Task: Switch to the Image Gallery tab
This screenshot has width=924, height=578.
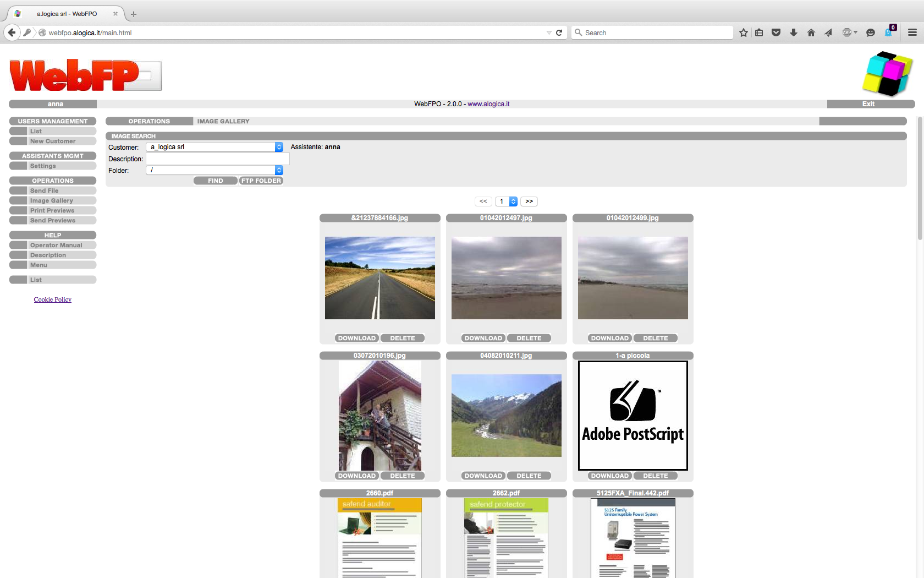Action: [223, 121]
